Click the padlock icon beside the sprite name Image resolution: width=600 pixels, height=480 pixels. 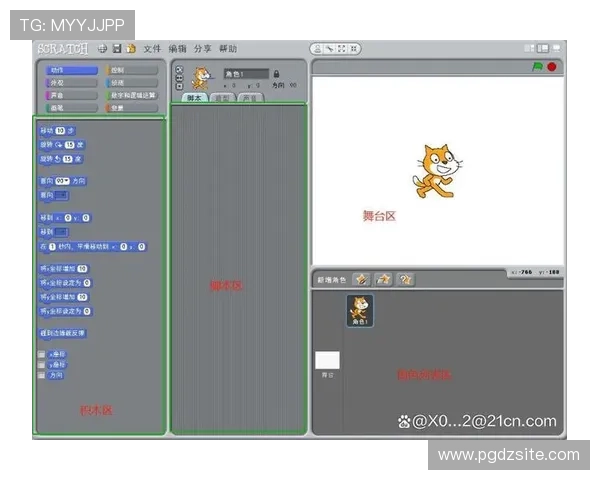276,74
